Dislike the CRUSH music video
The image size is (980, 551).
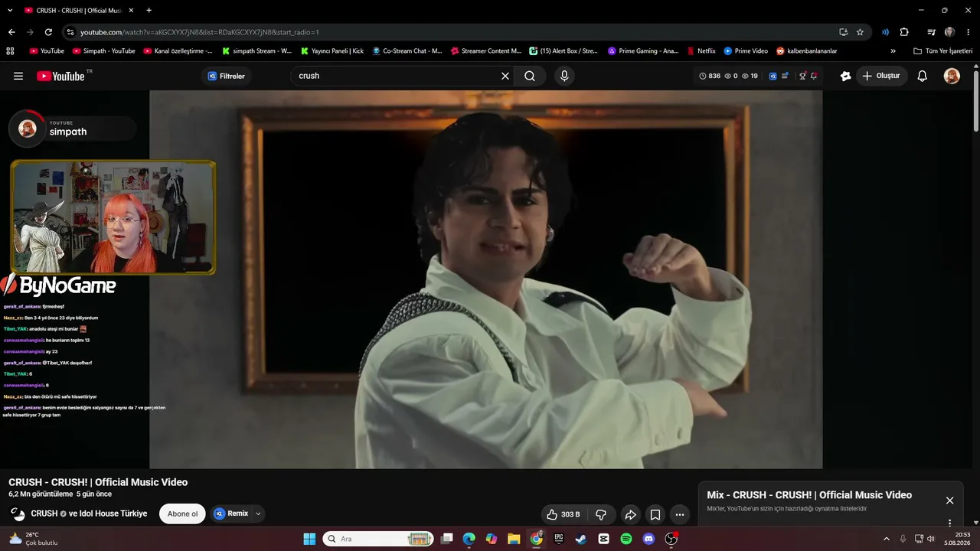(x=601, y=514)
